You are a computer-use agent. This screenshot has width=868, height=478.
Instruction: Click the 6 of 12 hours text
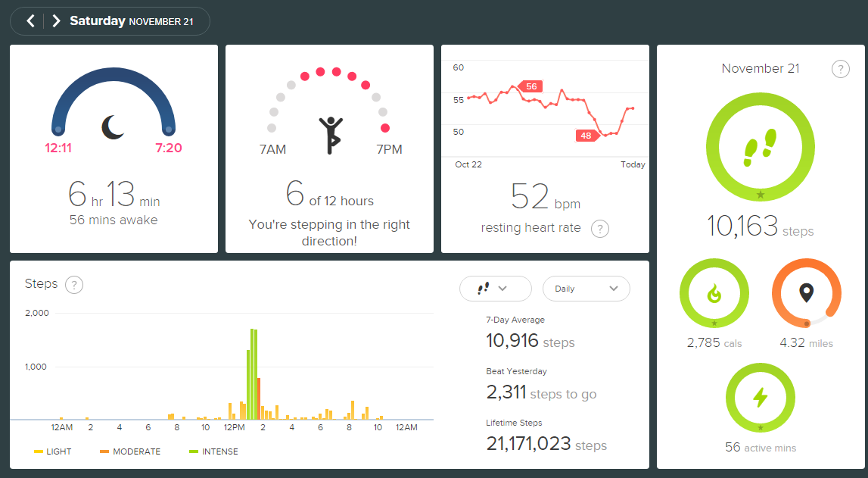pos(330,194)
